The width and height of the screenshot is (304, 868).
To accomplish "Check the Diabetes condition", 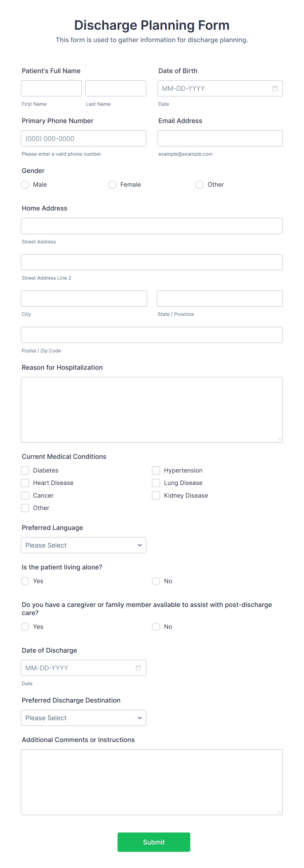I will (x=25, y=470).
